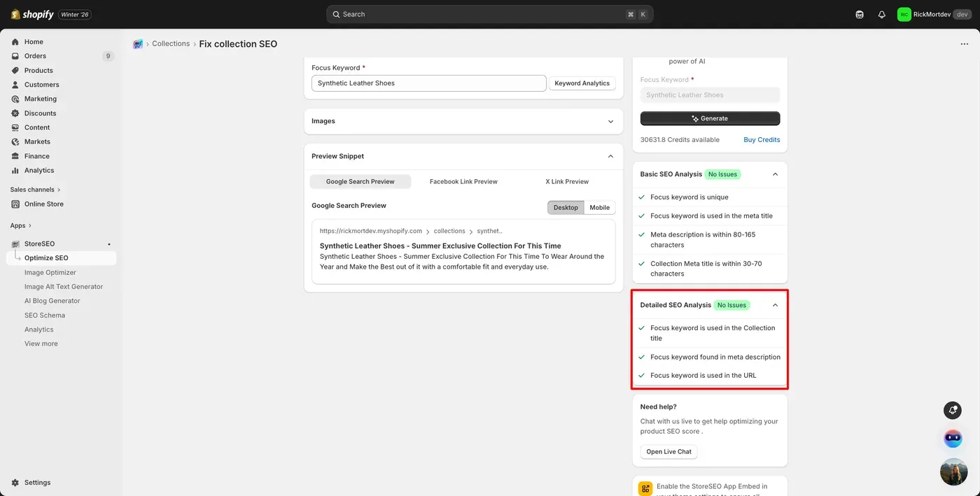Go to Collections breadcrumb link

pos(171,44)
